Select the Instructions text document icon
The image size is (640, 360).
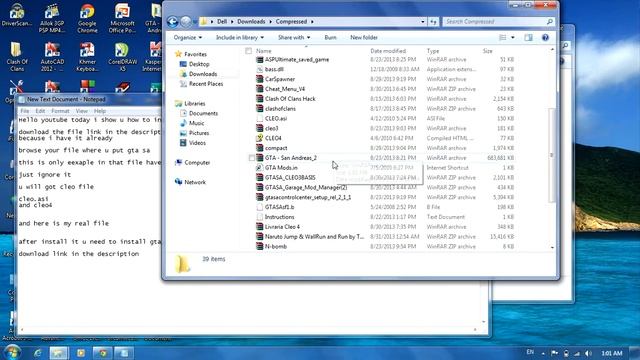point(259,217)
